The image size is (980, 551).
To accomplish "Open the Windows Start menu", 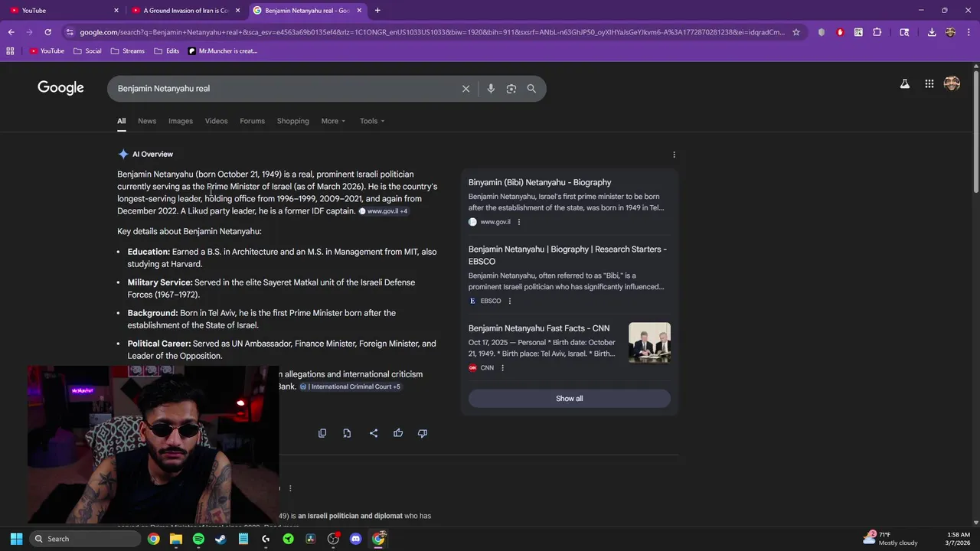I will pyautogui.click(x=16, y=539).
